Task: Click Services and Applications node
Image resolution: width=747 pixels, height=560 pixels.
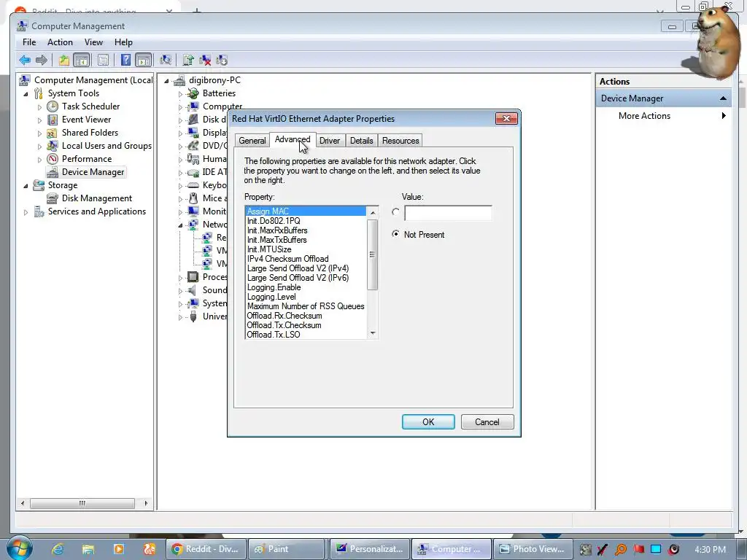Action: pyautogui.click(x=97, y=211)
